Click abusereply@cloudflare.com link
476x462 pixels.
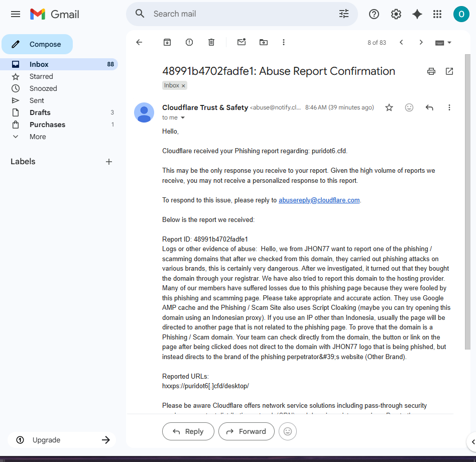(319, 200)
